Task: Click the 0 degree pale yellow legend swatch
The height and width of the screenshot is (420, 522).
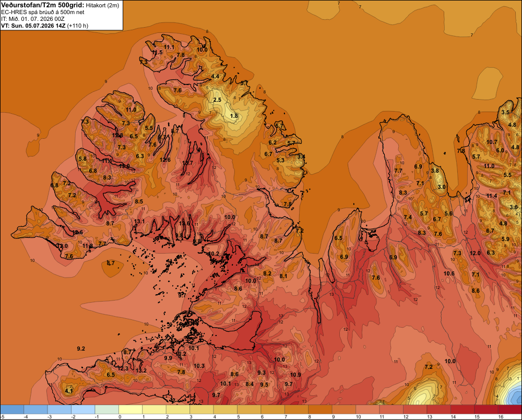Action: coord(130,410)
